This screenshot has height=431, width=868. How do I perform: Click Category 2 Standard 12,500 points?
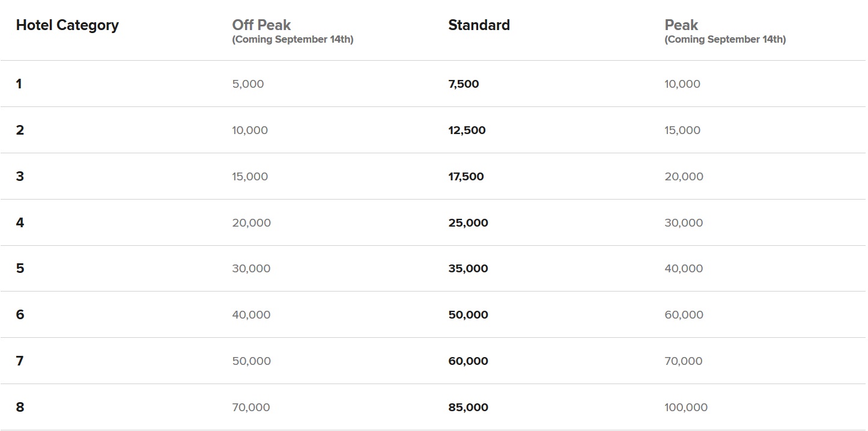[467, 130]
